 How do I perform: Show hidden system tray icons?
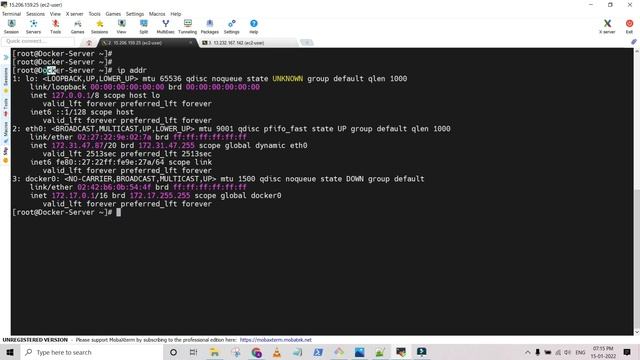pyautogui.click(x=527, y=352)
